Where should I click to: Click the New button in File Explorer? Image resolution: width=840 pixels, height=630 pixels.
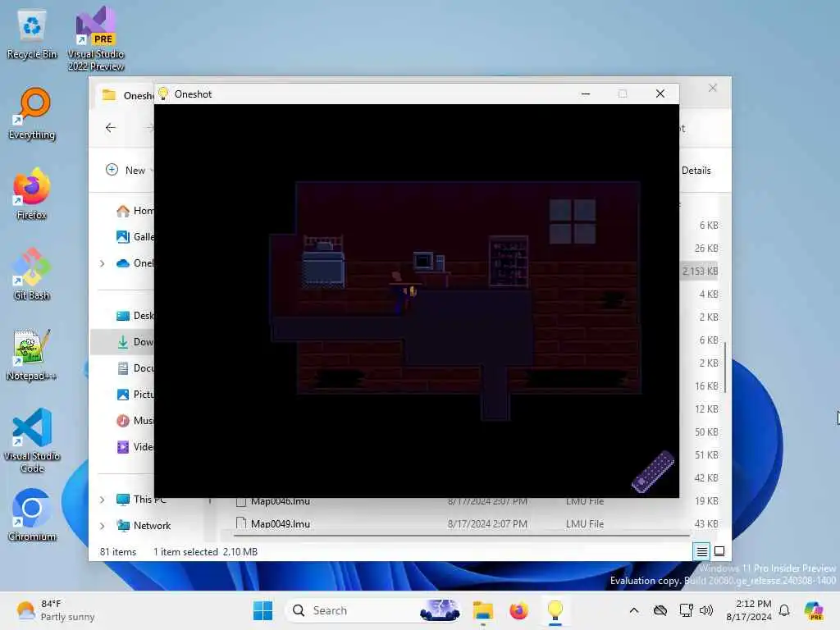pos(127,170)
